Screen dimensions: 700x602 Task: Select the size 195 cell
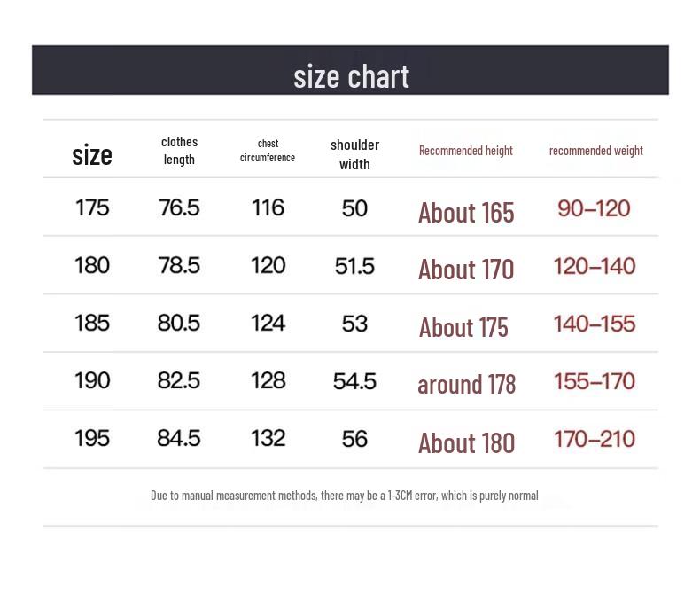click(92, 438)
